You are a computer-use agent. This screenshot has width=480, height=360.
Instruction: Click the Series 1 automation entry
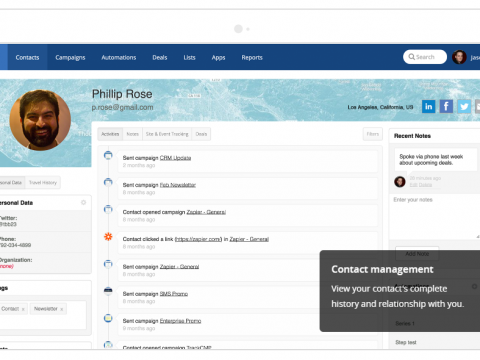(x=405, y=323)
